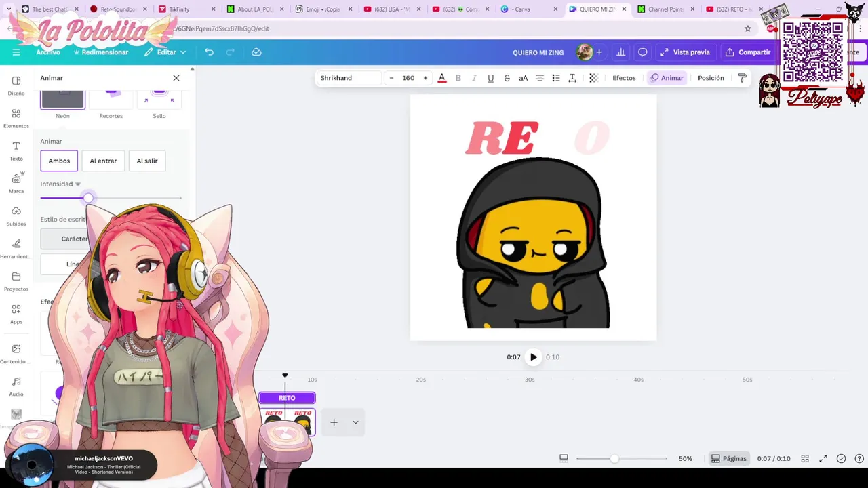Open the user profile avatar
This screenshot has width=868, height=488.
pyautogui.click(x=584, y=52)
